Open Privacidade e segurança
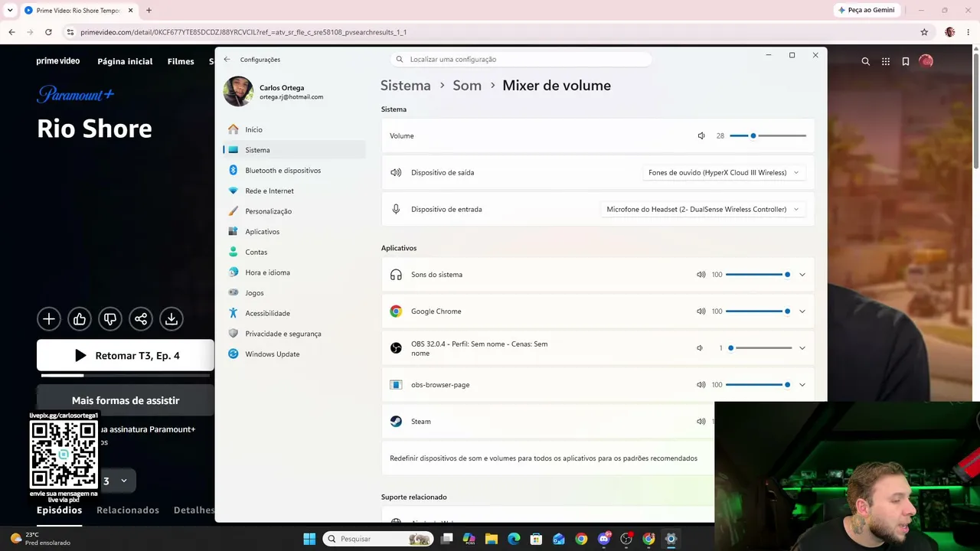Image resolution: width=980 pixels, height=551 pixels. pos(294,334)
